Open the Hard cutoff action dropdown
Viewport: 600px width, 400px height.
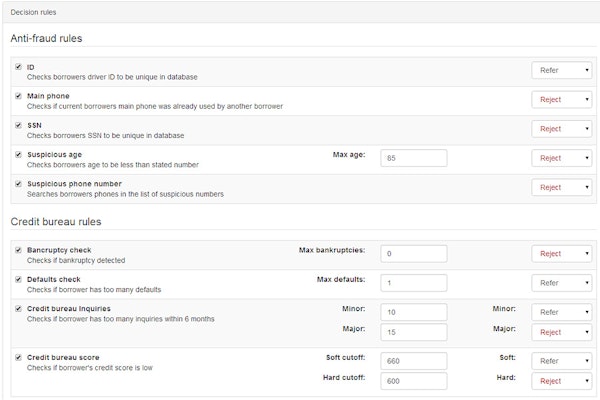coord(562,381)
